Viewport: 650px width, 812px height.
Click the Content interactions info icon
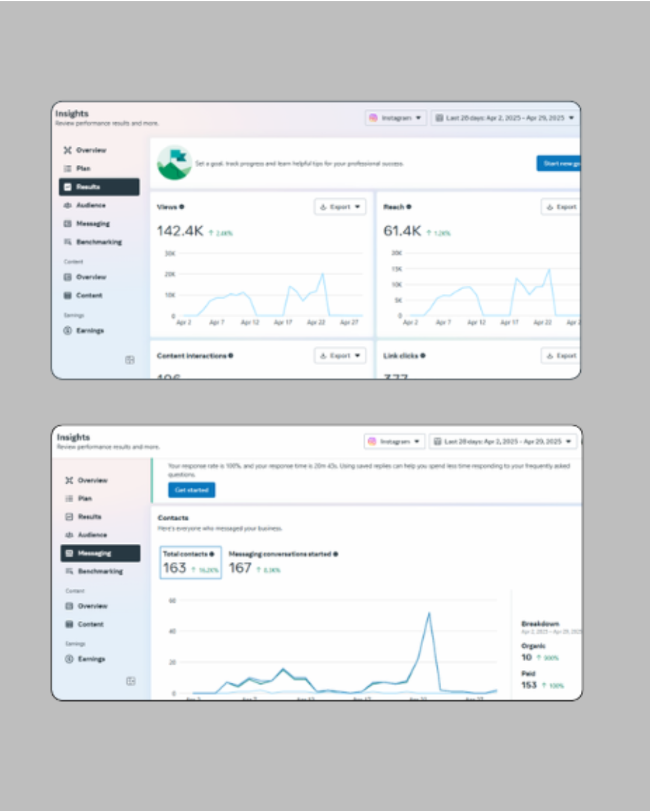(231, 356)
